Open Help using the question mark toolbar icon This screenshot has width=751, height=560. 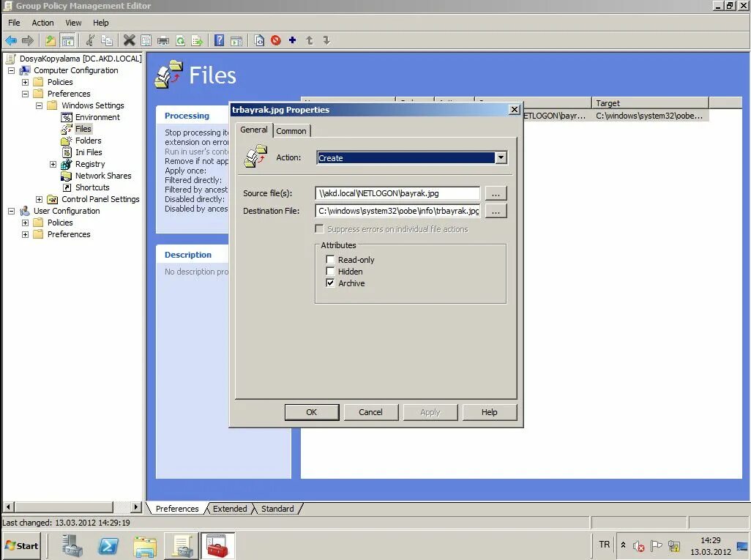click(218, 40)
